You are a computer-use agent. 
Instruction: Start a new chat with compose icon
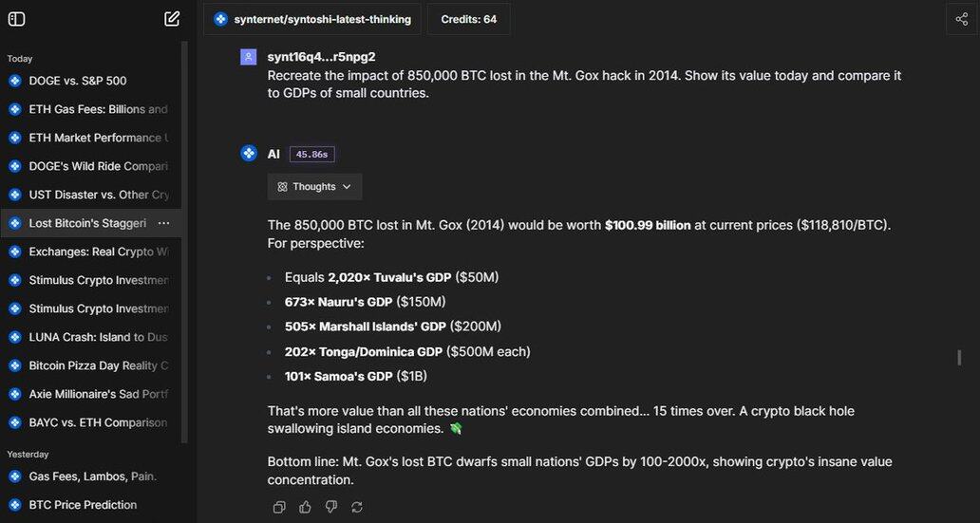pos(172,19)
